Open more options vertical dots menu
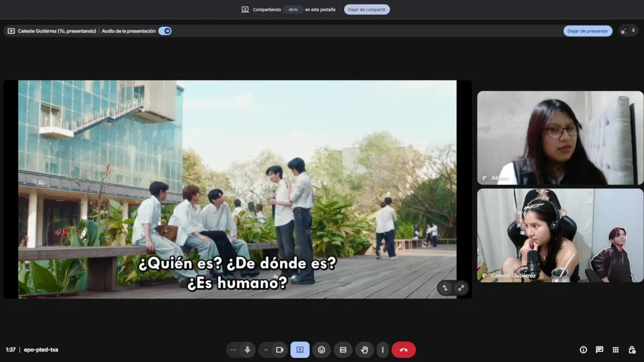Screen dimensions: 644x362 [382, 350]
